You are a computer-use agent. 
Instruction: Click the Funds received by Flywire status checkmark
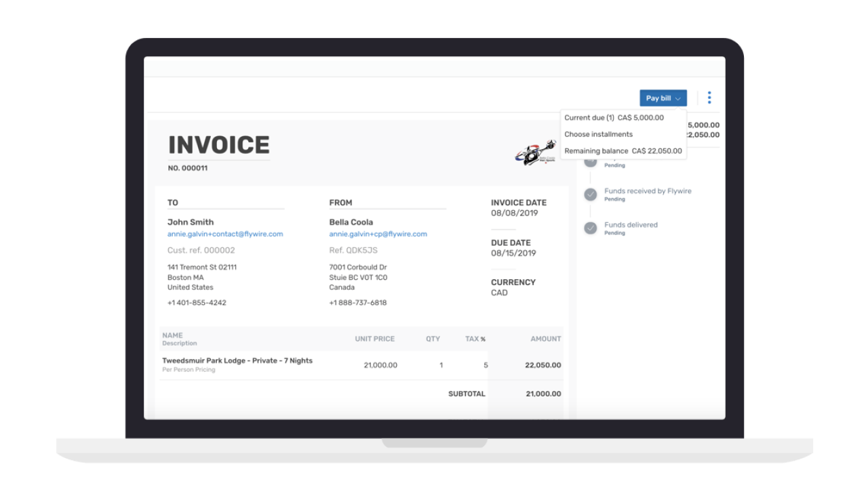coord(589,194)
